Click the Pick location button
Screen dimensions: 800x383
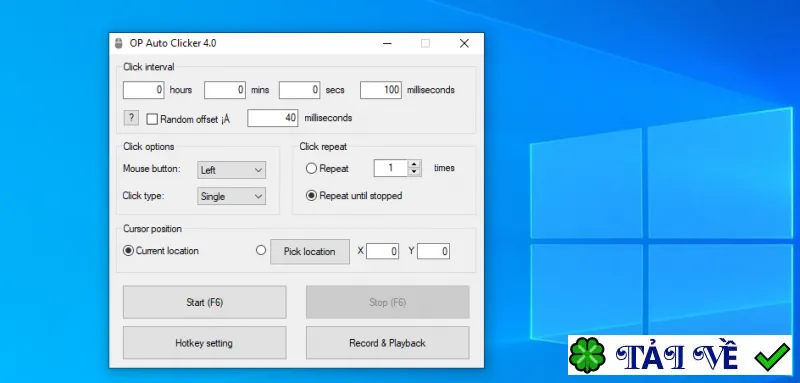coord(310,251)
